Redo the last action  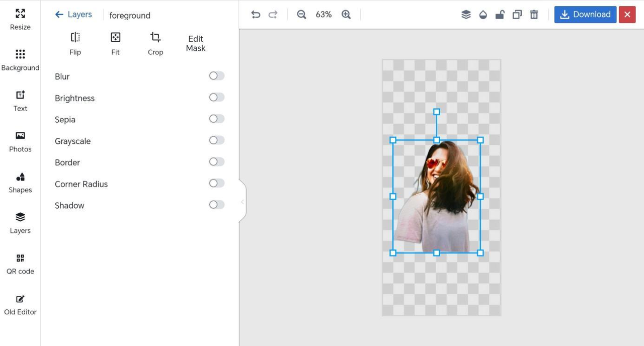click(273, 15)
